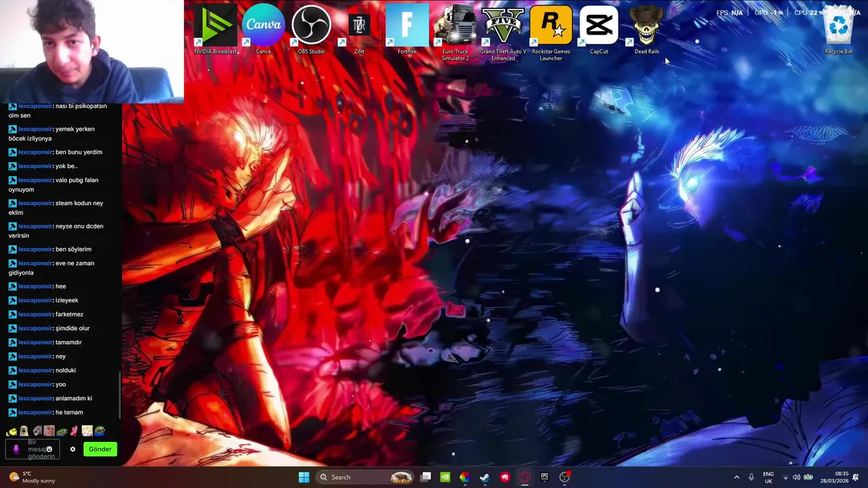Open the red MSI app in taskbar
Image resolution: width=868 pixels, height=488 pixels.
505,477
